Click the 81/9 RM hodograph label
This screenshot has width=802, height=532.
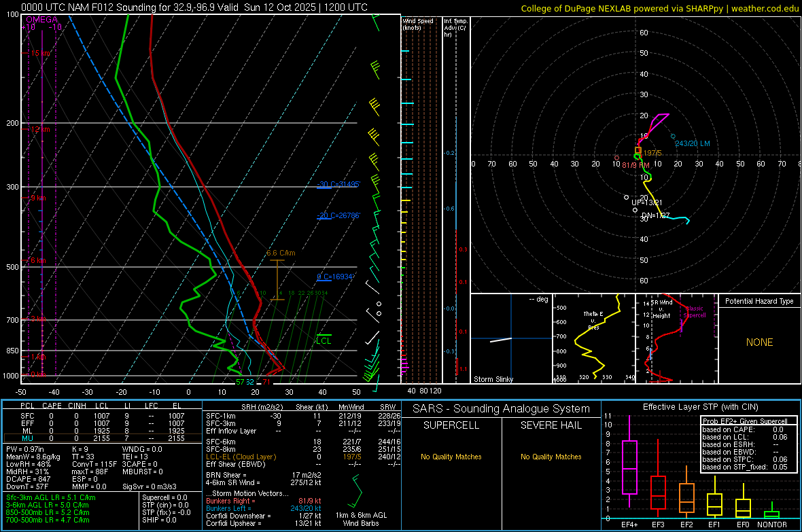pos(635,165)
